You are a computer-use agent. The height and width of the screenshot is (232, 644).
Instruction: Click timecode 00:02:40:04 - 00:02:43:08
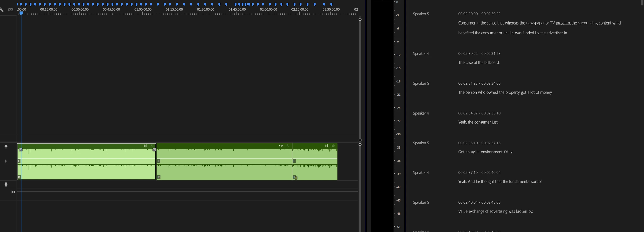click(479, 202)
